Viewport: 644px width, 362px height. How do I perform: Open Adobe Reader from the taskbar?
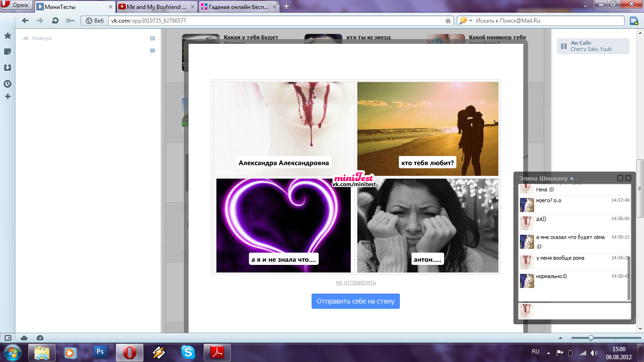[216, 353]
